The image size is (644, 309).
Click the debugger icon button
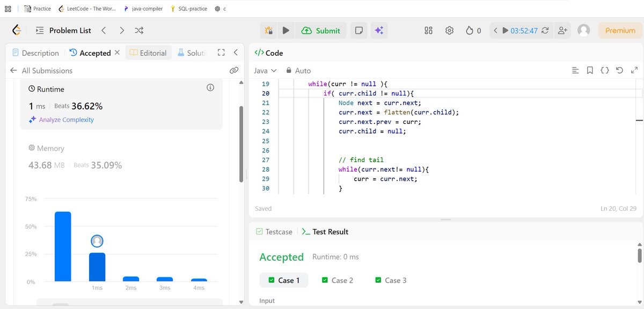[x=269, y=31]
